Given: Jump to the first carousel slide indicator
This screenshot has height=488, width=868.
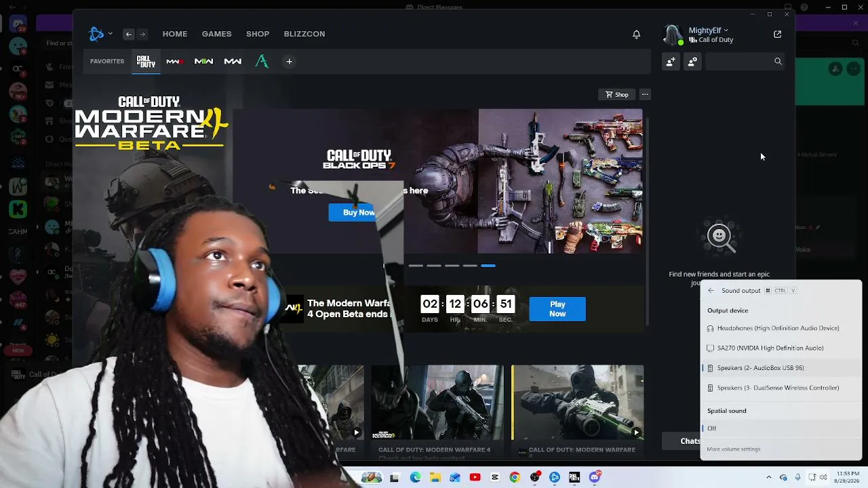Looking at the screenshot, I should tap(416, 266).
